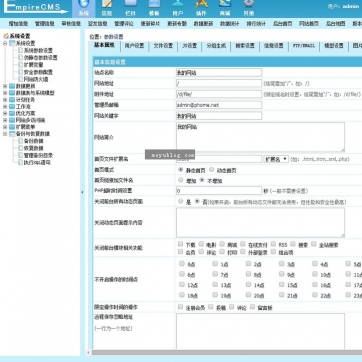The height and width of the screenshot is (362, 362).
Task: Click the folder icon beside 工作流
Action: pyautogui.click(x=12, y=107)
